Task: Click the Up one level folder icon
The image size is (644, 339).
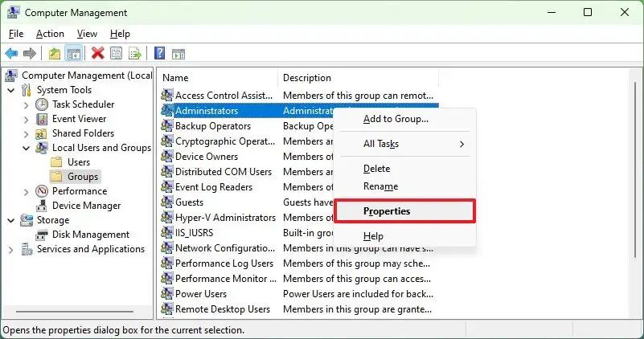Action: [x=54, y=54]
